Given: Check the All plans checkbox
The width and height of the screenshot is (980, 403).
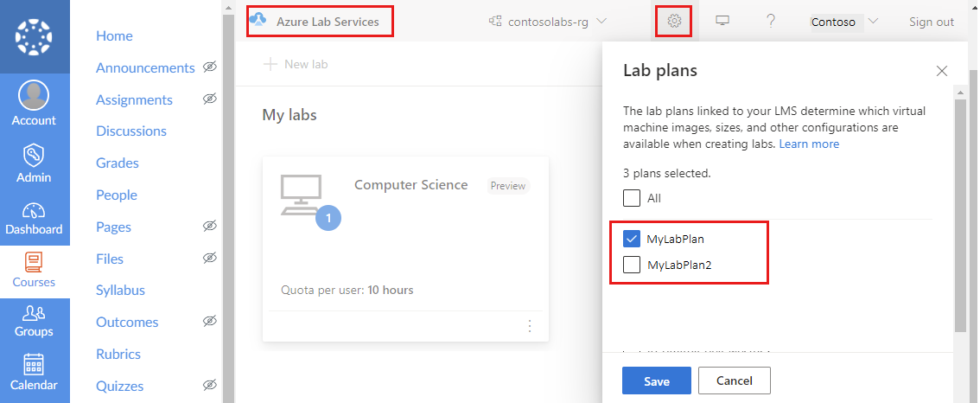Looking at the screenshot, I should coord(632,198).
